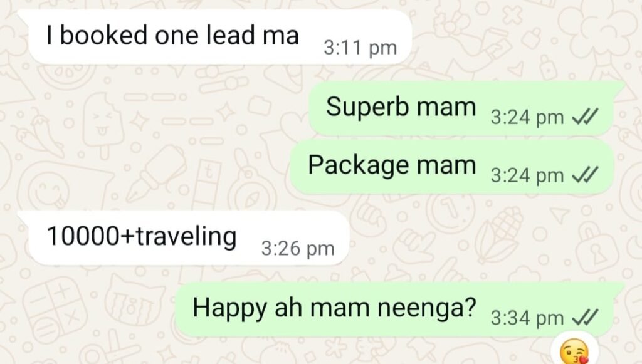Screen dimensions: 642x364
Task: Tap read-receipt double ticks on "Superb mam"
Action: [585, 117]
